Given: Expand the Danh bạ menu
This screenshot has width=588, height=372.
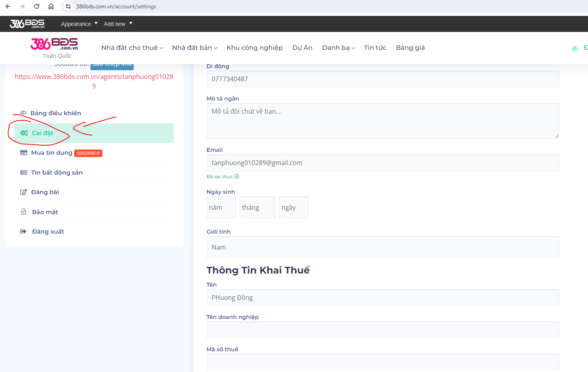Looking at the screenshot, I should (x=338, y=47).
